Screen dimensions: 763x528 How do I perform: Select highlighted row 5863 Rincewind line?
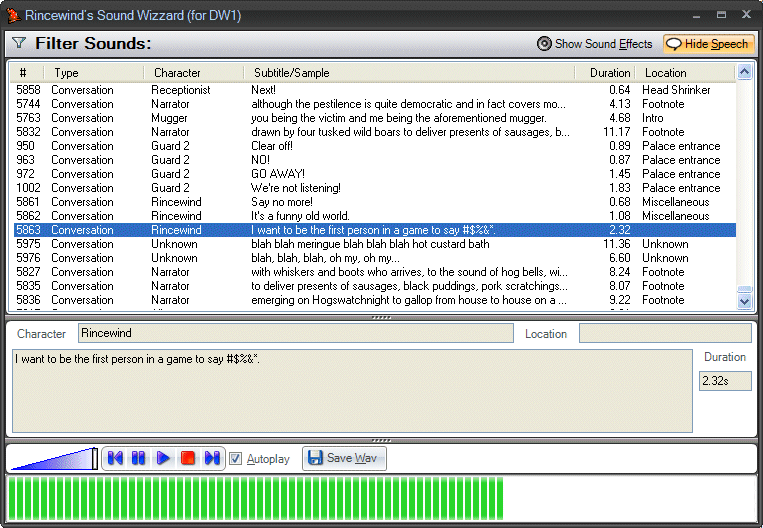click(375, 230)
